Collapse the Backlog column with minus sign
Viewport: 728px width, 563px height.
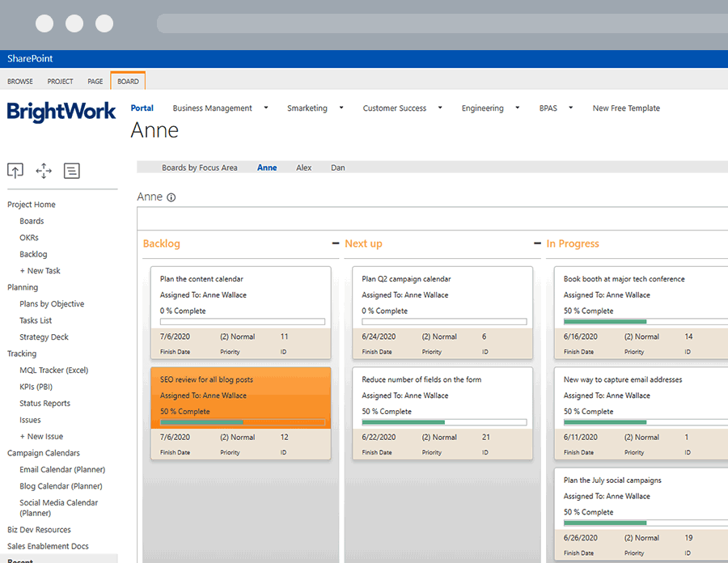tap(336, 243)
